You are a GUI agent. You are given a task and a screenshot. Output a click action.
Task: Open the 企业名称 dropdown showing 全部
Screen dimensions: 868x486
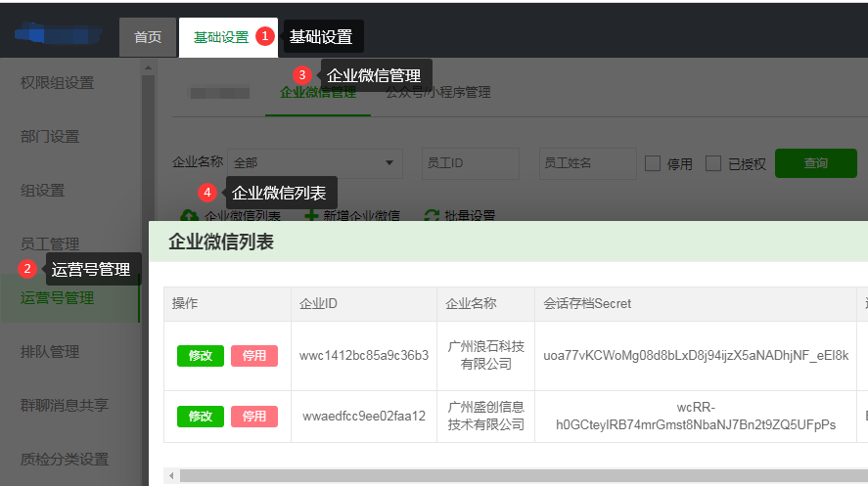pos(316,163)
